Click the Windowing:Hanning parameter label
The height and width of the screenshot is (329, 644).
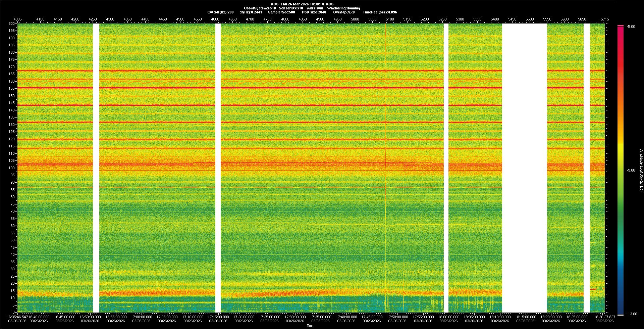343,8
